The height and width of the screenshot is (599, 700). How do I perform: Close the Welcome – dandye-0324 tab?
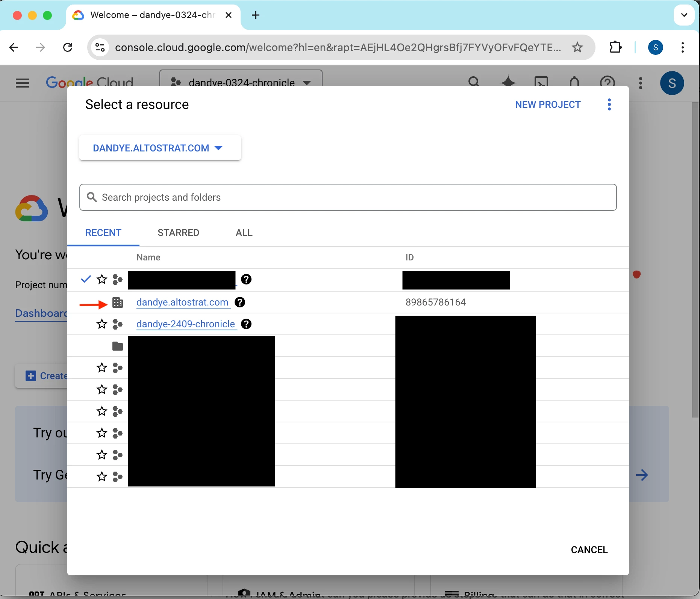point(229,15)
